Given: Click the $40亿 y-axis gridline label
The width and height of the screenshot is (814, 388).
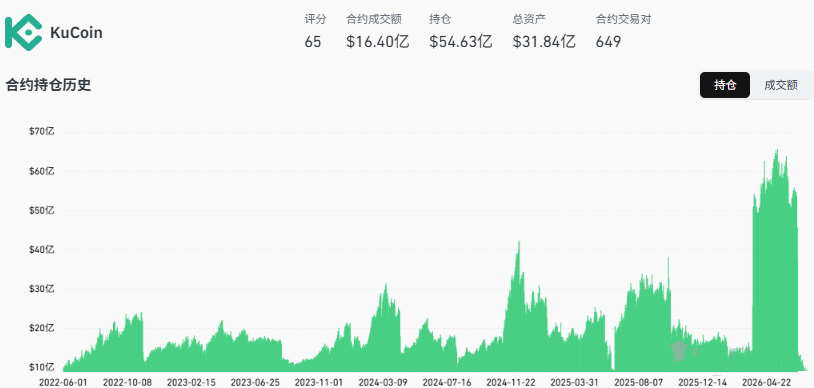Looking at the screenshot, I should (x=42, y=250).
